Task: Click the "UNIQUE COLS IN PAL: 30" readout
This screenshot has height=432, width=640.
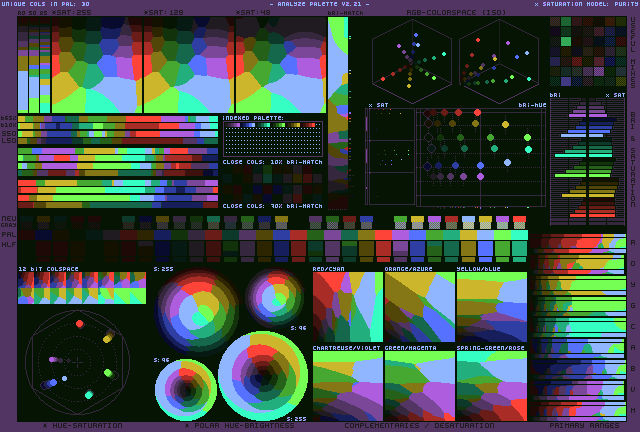Action: point(45,4)
